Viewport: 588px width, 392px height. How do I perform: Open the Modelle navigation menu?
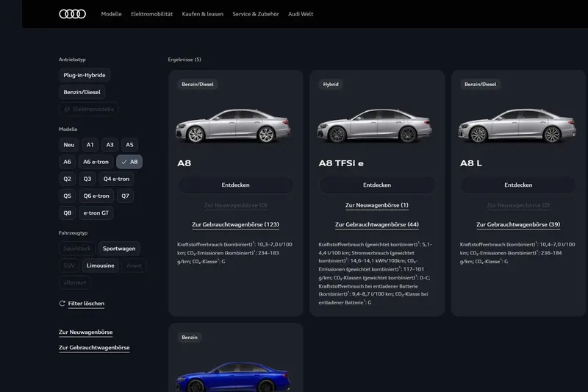[x=111, y=14]
